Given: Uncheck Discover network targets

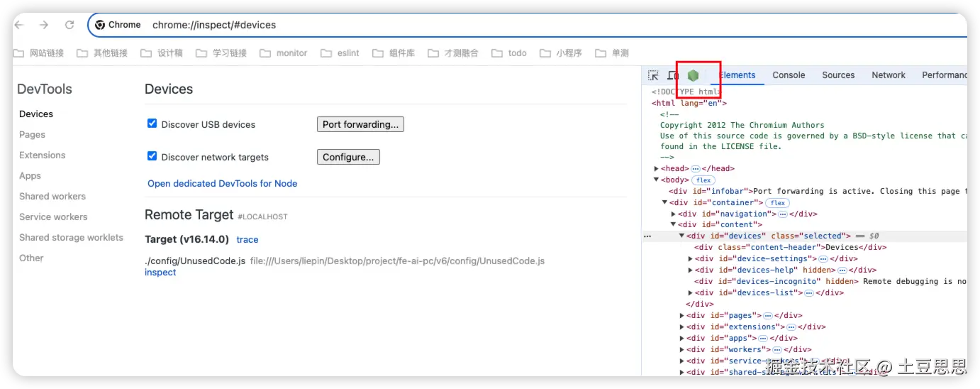Looking at the screenshot, I should [152, 156].
